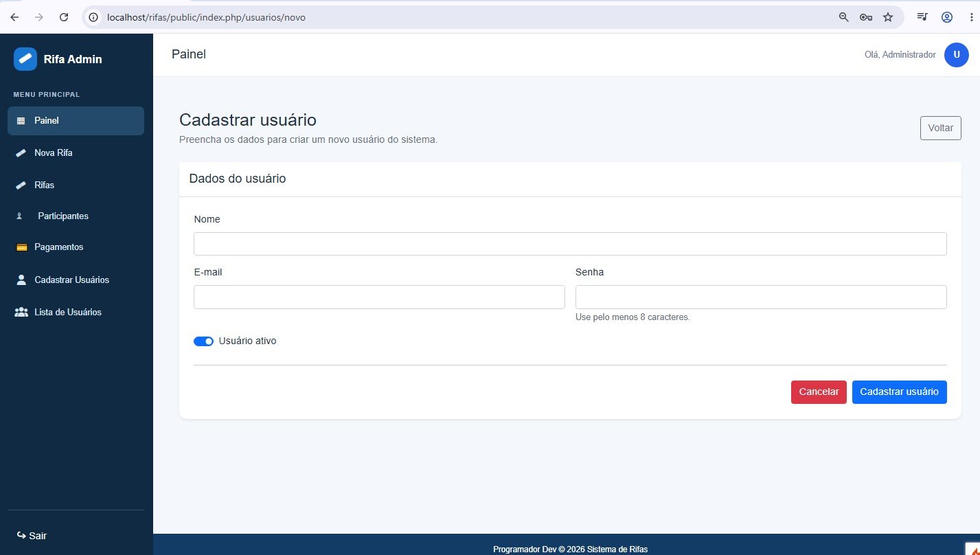Open Nova Rifa menu item
Viewport: 980px width, 555px height.
(76, 153)
